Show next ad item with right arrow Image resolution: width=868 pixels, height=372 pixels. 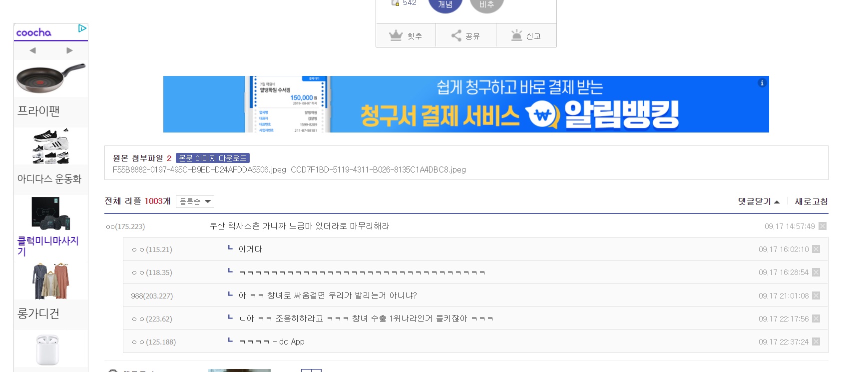[69, 50]
